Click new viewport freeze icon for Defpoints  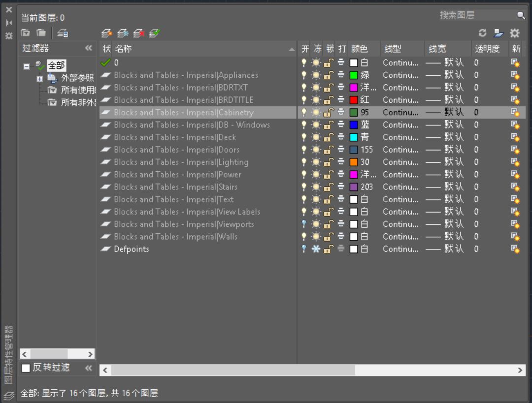[515, 249]
